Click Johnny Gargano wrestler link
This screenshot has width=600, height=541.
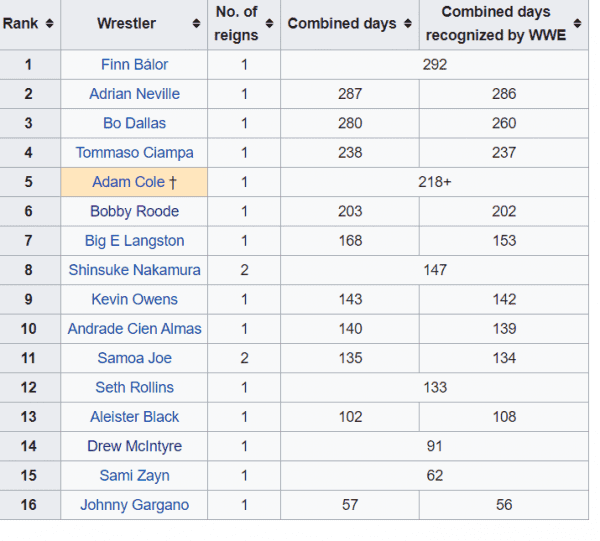(x=134, y=505)
